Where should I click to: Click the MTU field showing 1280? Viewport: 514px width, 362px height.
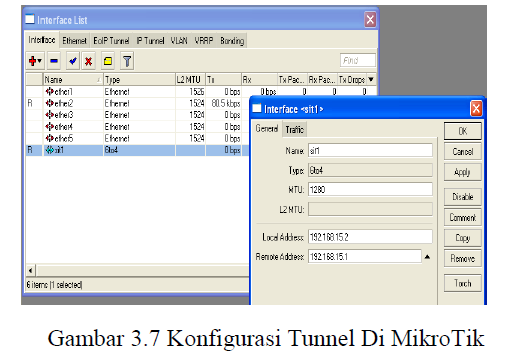[370, 189]
